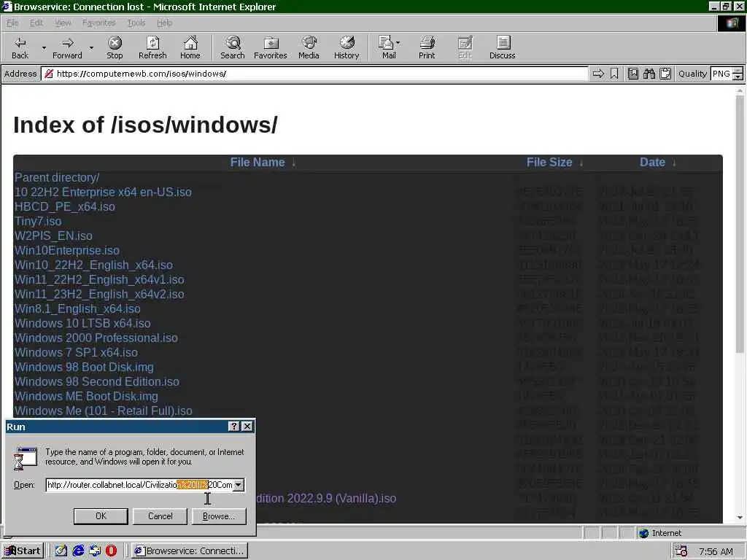
Task: Open the Tools menu
Action: point(136,23)
